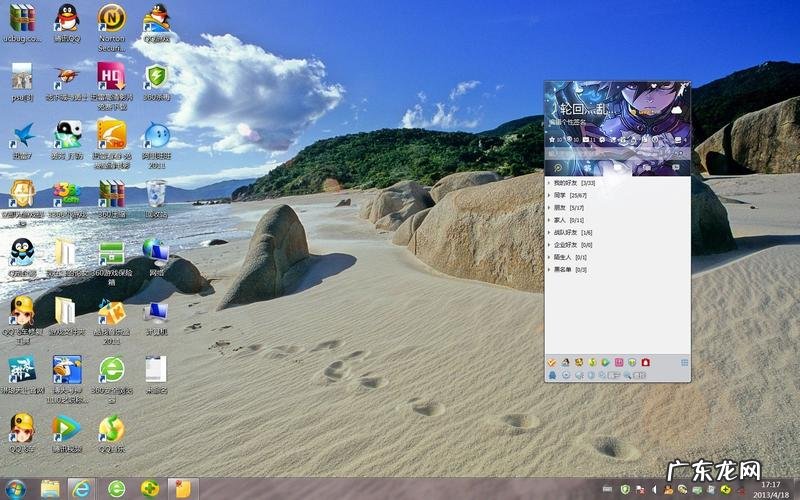Click the orange checkmark app in QQ panel
Image resolution: width=800 pixels, height=500 pixels.
(x=552, y=362)
